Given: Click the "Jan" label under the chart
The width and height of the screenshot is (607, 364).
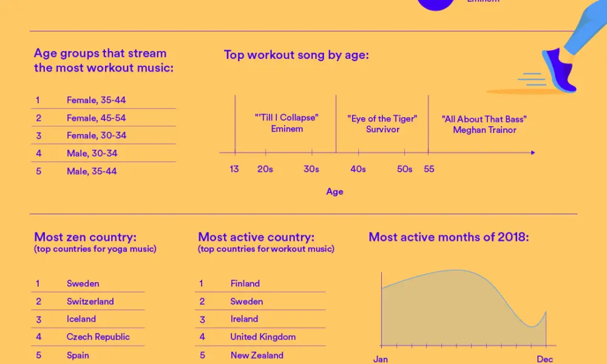Looking at the screenshot, I should [x=381, y=359].
